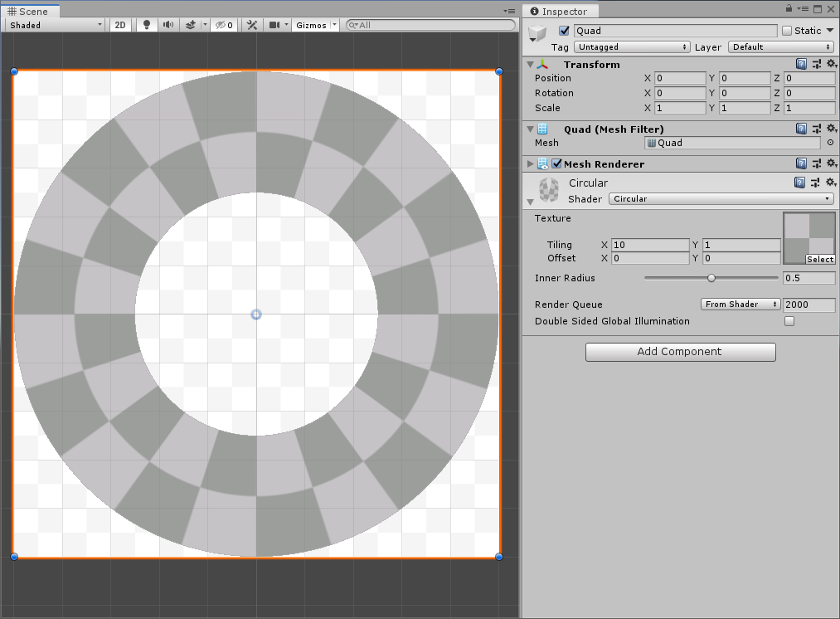Screen dimensions: 840x619
Task: Click the scene camera icon
Action: pyautogui.click(x=274, y=25)
